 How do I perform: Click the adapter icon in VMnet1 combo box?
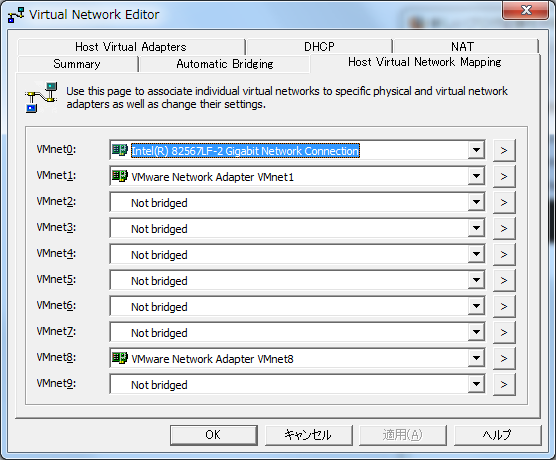click(x=119, y=176)
